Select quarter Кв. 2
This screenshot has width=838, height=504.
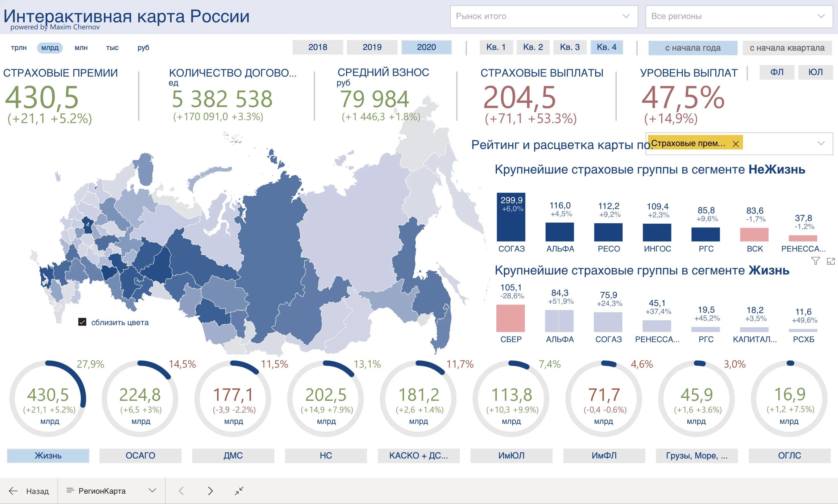(x=533, y=47)
